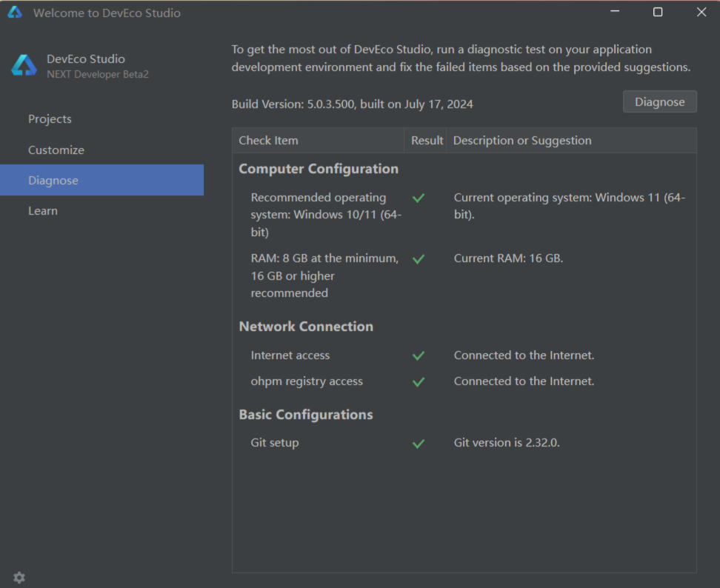
Task: Select the Computer Configuration heading
Action: [x=319, y=169]
